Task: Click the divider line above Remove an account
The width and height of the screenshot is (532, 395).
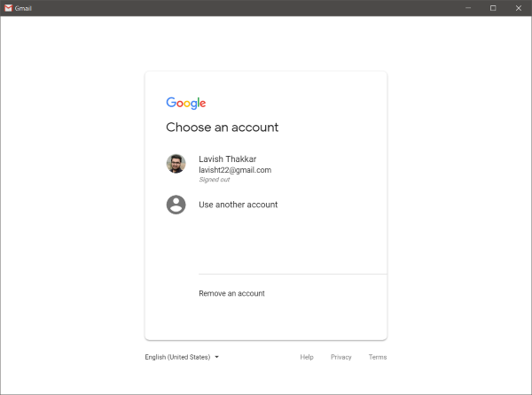Action: click(293, 275)
